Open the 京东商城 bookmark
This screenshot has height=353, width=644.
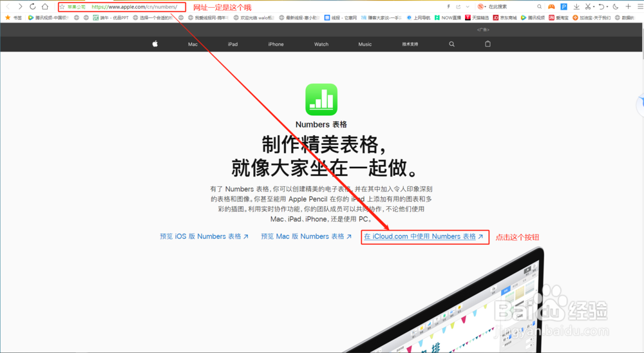[x=505, y=17]
